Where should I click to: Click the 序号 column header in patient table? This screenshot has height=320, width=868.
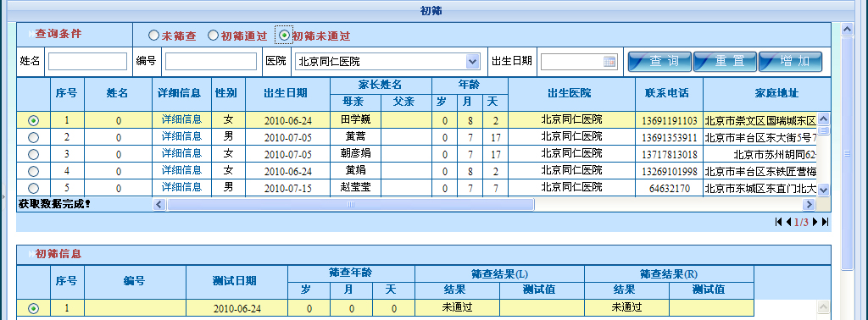(x=67, y=93)
